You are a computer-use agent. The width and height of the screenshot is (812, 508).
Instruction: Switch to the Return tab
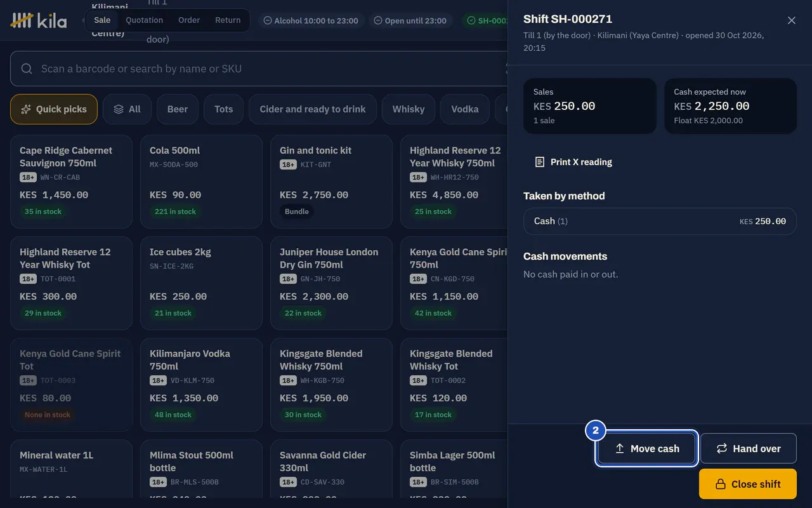point(228,20)
